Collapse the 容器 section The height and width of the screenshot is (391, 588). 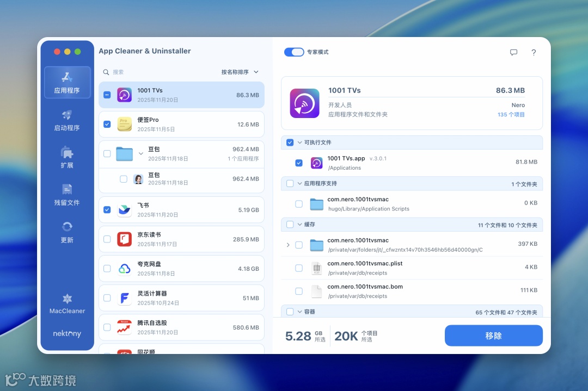pyautogui.click(x=299, y=312)
